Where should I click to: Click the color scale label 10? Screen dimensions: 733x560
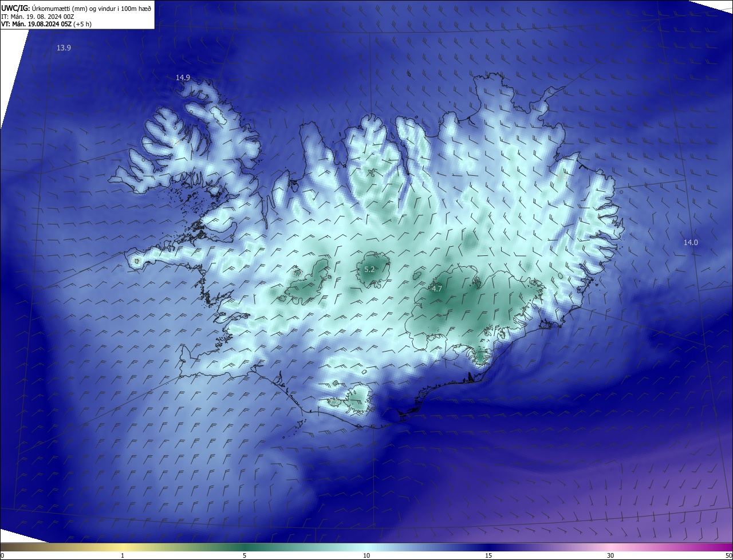click(x=366, y=555)
